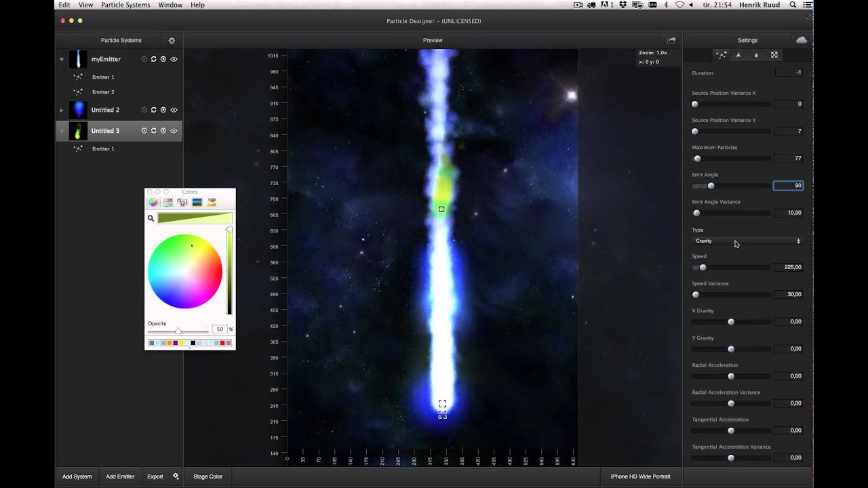
Task: Click the Maximum Particles value field
Action: pyautogui.click(x=789, y=159)
